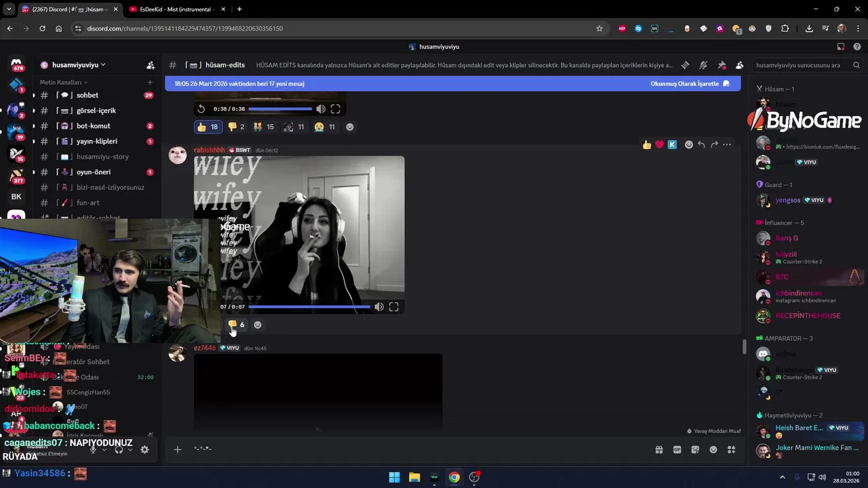This screenshot has height=488, width=868.
Task: Reply to rabishhhh's message
Action: (x=701, y=144)
